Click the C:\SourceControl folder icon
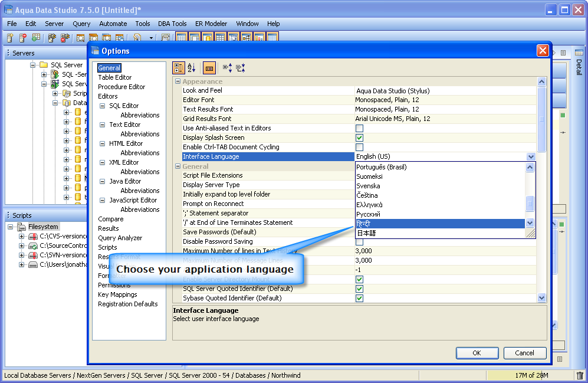 click(33, 245)
